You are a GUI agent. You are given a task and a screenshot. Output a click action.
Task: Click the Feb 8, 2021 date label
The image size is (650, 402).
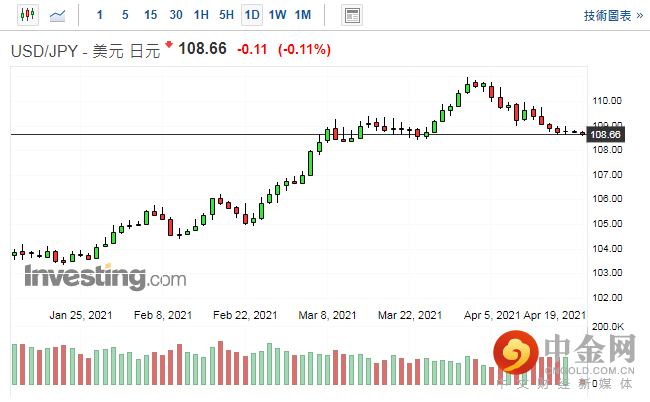pyautogui.click(x=163, y=315)
